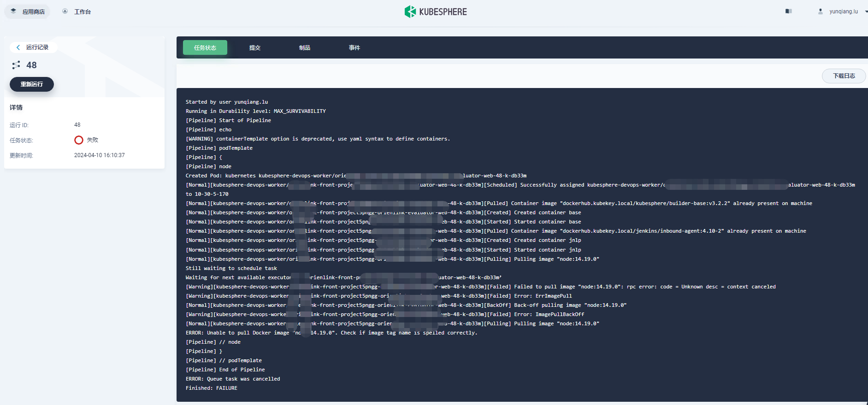
Task: Click the 运行 ID value 48
Action: tap(77, 125)
